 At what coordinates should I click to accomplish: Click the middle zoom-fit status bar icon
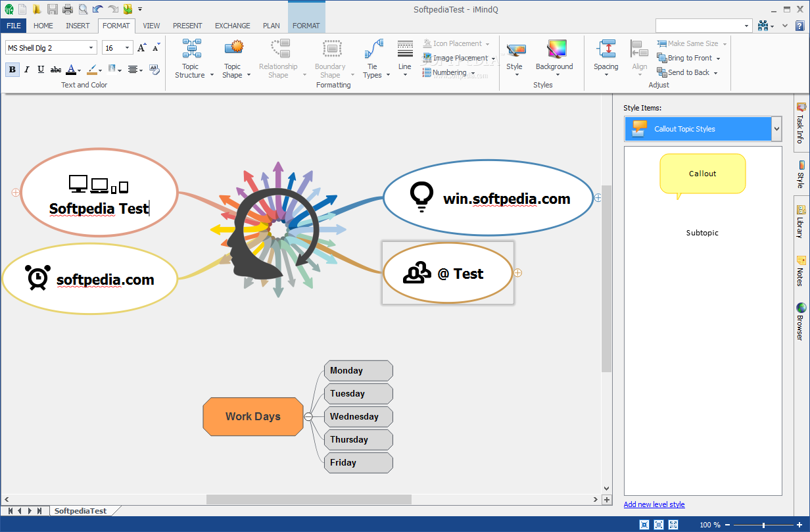tap(658, 525)
